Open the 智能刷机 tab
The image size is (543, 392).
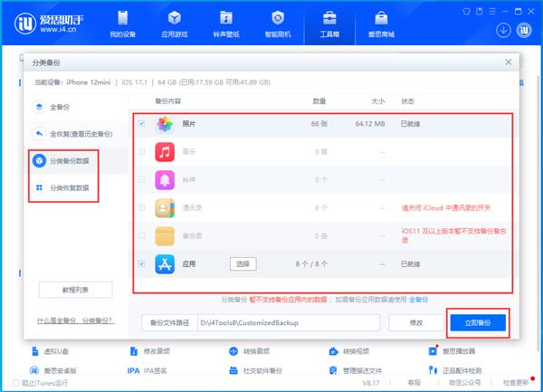pyautogui.click(x=278, y=24)
